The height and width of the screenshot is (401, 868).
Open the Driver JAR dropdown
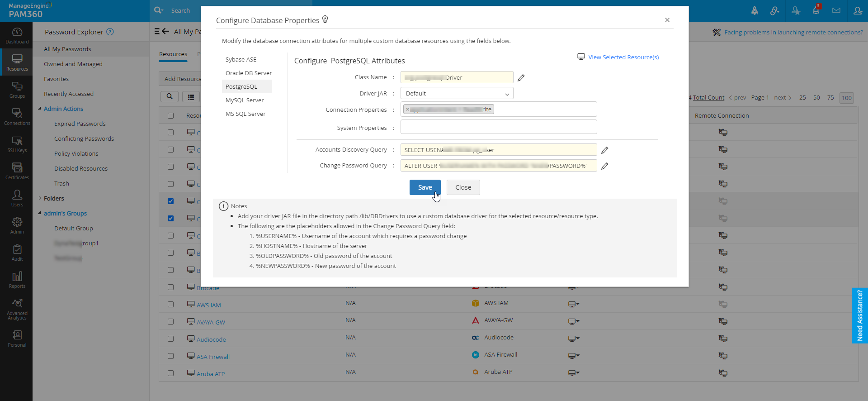(x=457, y=94)
